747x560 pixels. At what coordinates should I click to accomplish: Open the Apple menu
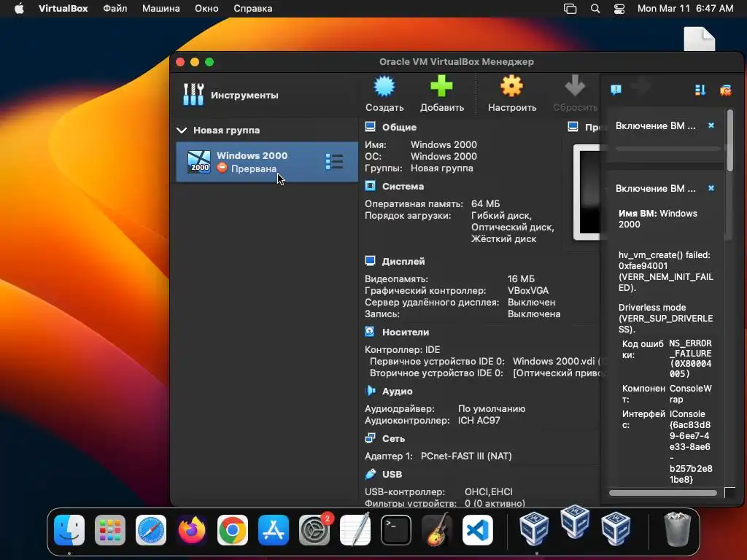click(x=19, y=9)
